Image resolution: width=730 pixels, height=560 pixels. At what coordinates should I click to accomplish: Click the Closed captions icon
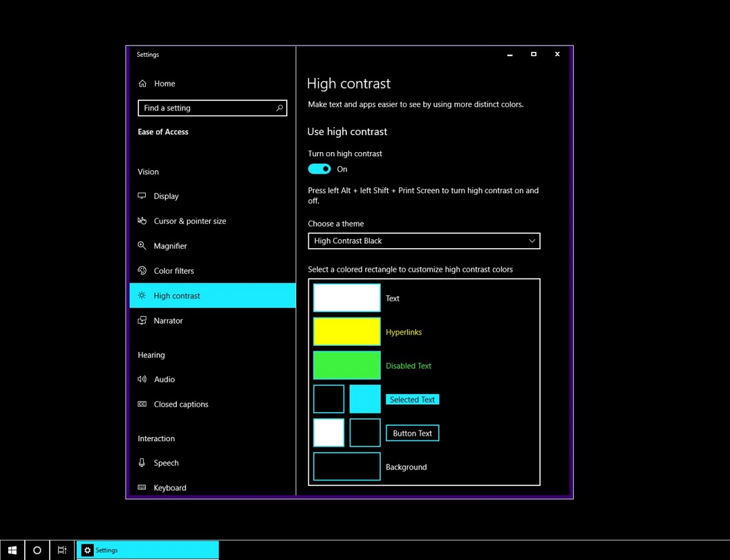(x=142, y=404)
